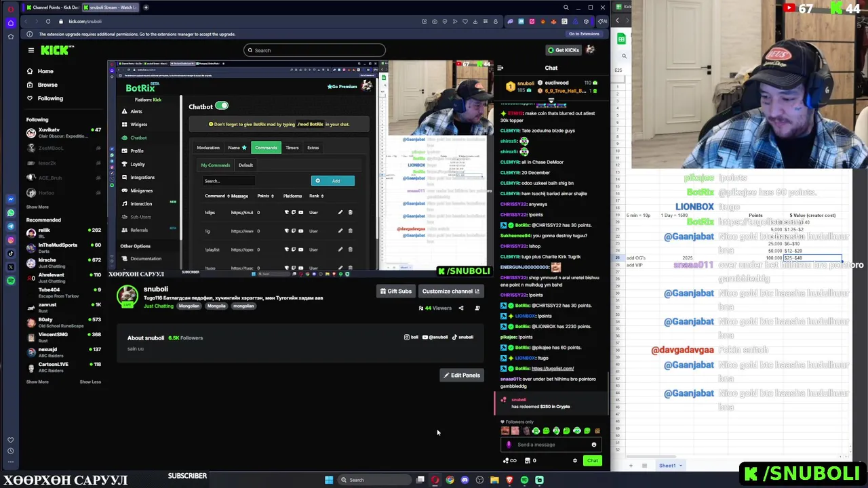Click the Send a message field
Image resolution: width=868 pixels, height=488 pixels.
tap(553, 445)
